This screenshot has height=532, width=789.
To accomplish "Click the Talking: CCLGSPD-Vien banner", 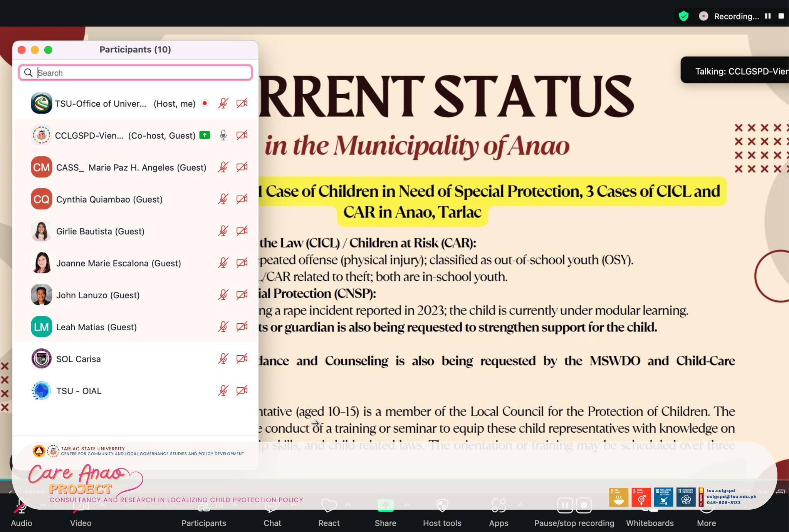I will click(x=735, y=71).
